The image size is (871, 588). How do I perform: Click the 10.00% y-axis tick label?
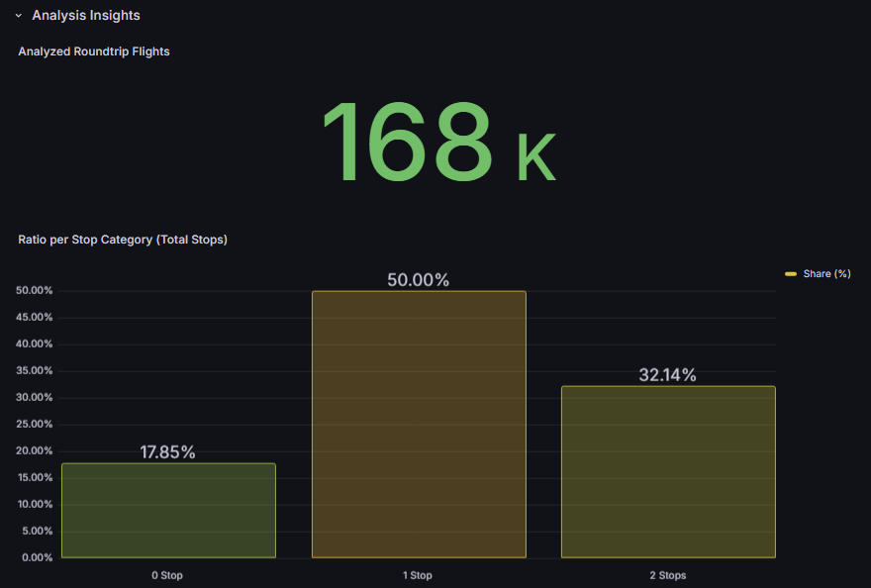[x=35, y=505]
